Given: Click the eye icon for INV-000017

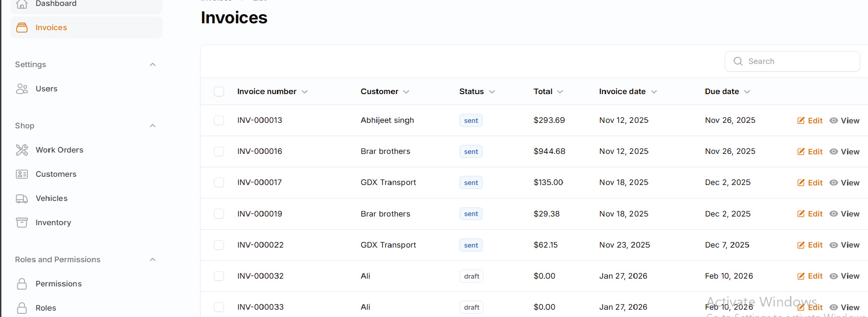Looking at the screenshot, I should pyautogui.click(x=834, y=183).
